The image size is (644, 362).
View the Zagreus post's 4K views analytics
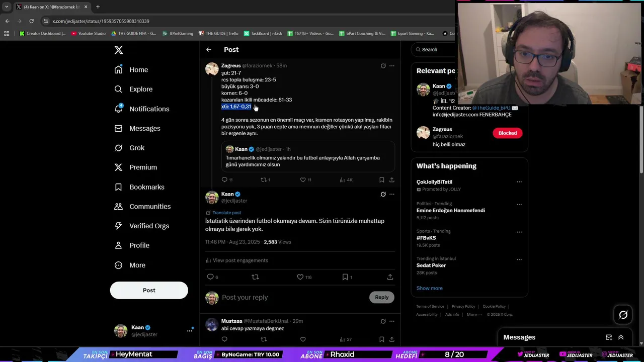point(346,179)
